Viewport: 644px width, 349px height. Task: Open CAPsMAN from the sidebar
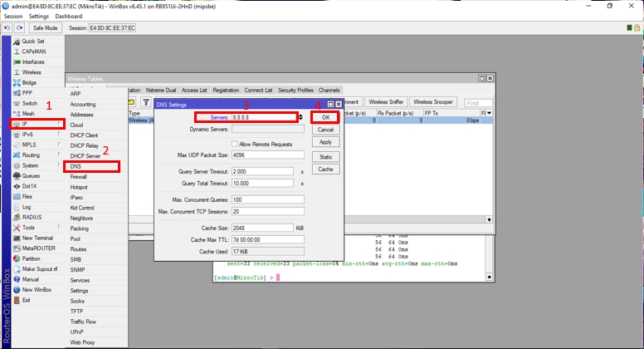38,52
